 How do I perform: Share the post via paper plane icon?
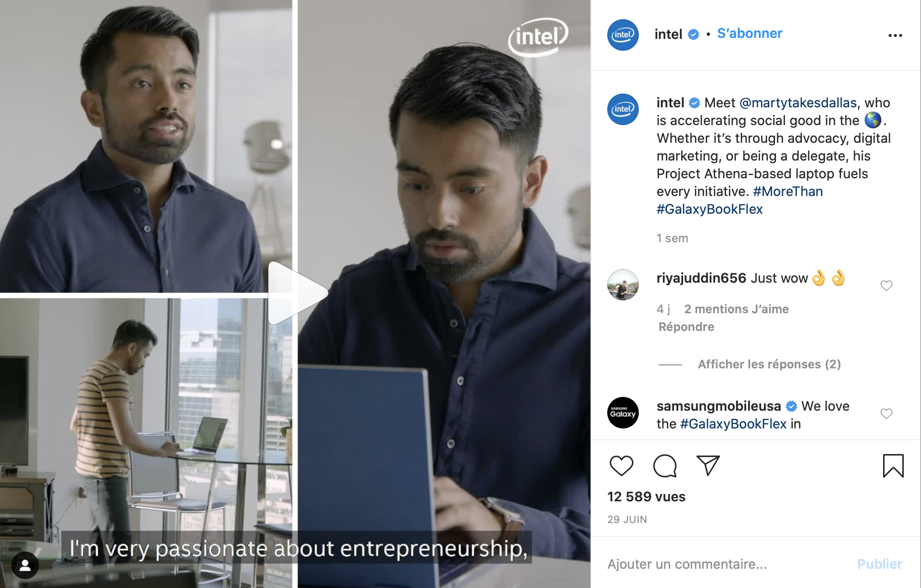pos(708,465)
